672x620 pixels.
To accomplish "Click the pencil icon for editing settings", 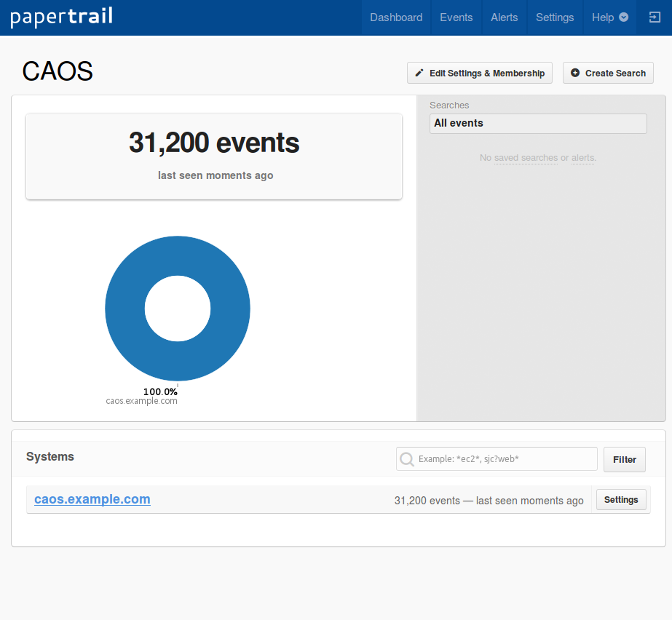I will 419,73.
